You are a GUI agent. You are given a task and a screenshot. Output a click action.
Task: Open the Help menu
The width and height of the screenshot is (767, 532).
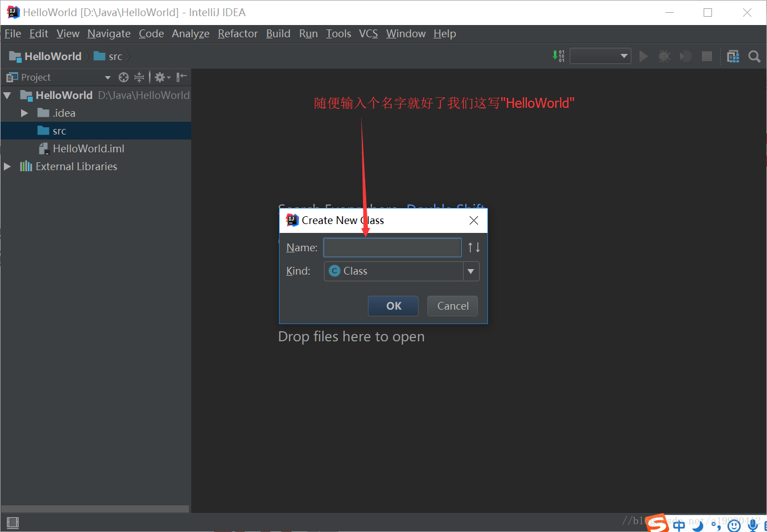tap(445, 34)
